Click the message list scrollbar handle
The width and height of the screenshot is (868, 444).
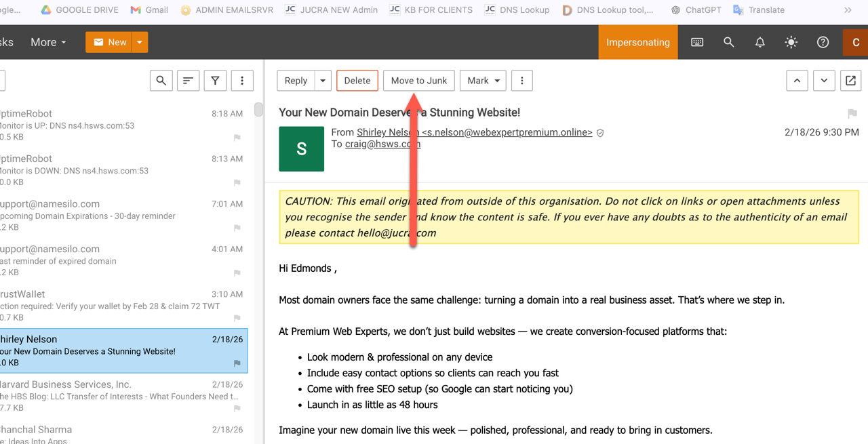258,110
